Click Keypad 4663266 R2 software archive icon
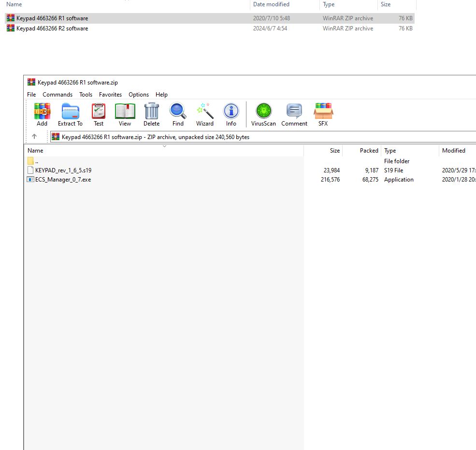The height and width of the screenshot is (450, 476). (x=11, y=28)
